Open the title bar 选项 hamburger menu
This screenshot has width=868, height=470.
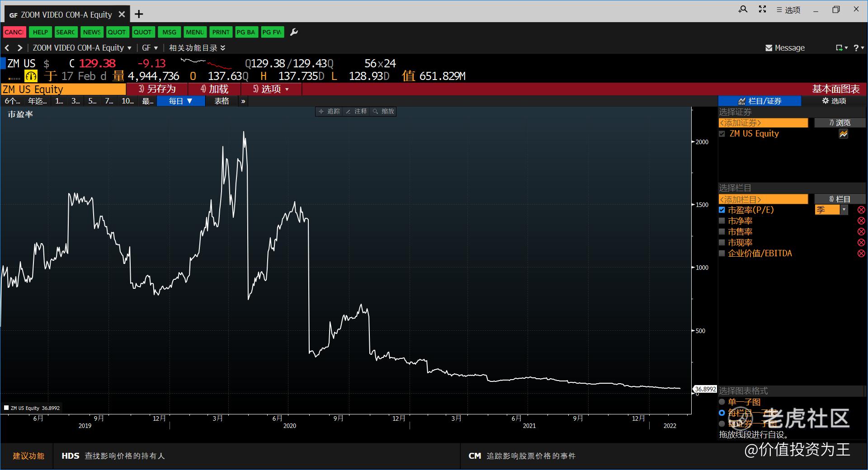click(x=788, y=10)
